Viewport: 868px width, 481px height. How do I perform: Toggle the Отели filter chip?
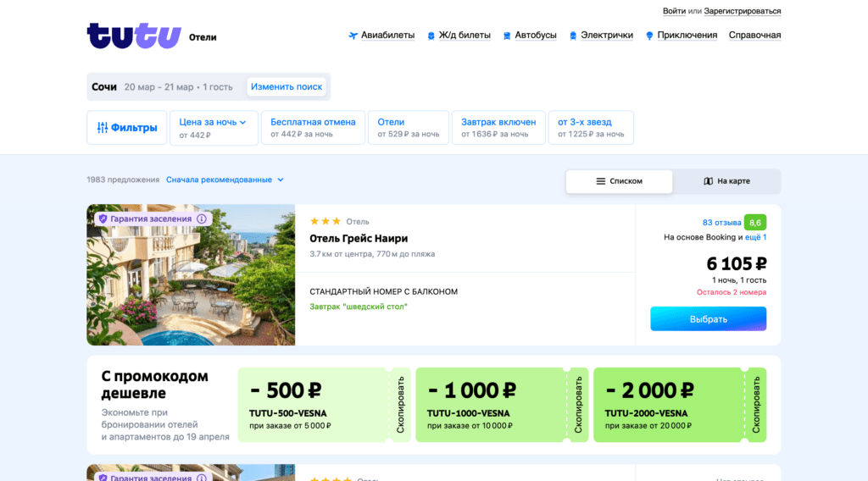(408, 128)
